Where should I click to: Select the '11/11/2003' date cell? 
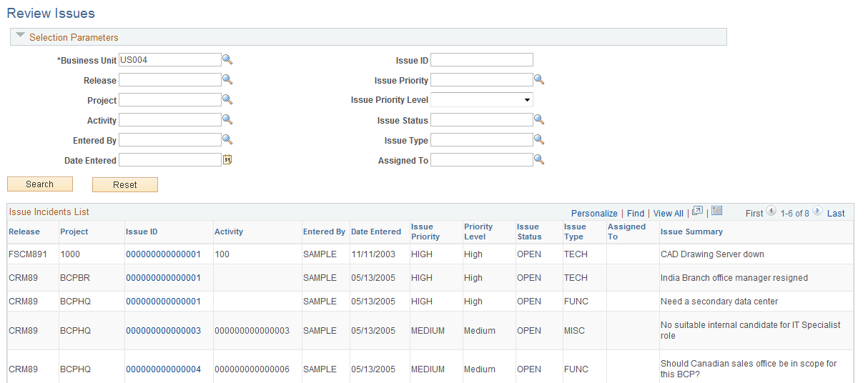point(373,254)
